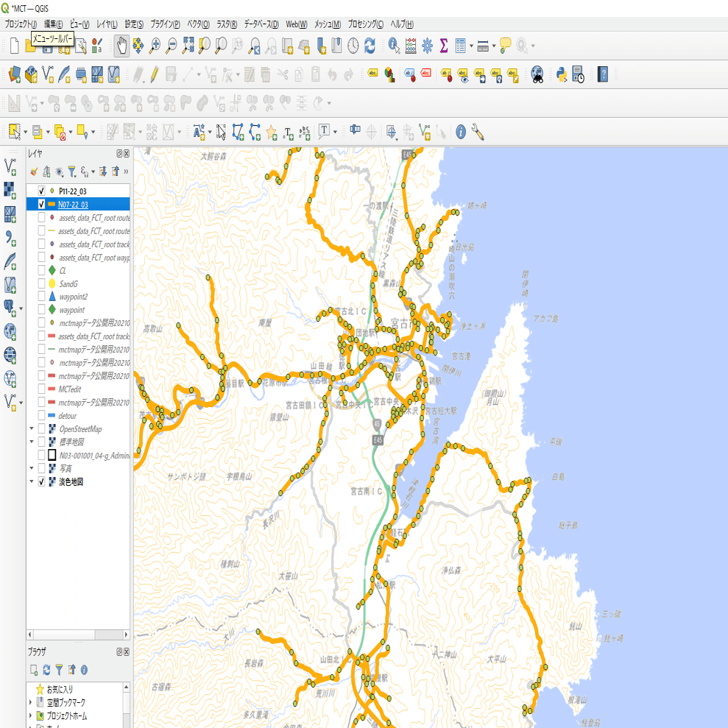Viewport: 728px width, 728px height.
Task: Click the orange swatch of N07-22_03 layer
Action: [52, 204]
